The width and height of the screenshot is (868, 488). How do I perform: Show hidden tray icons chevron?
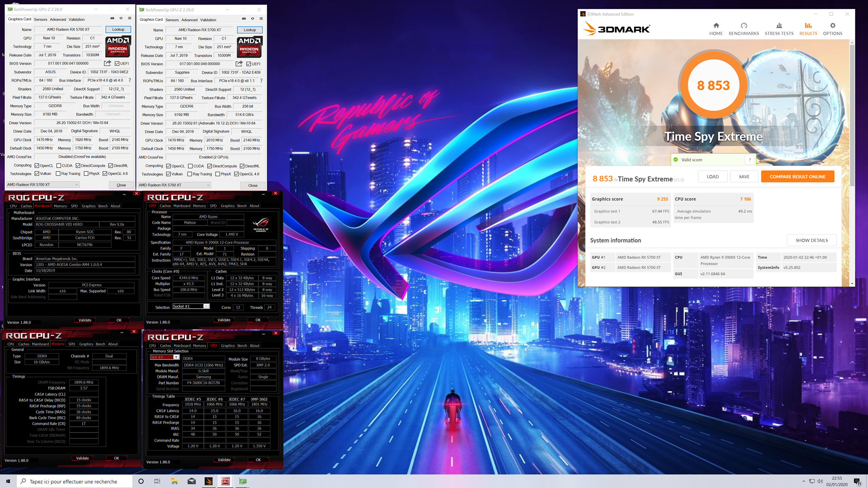804,481
